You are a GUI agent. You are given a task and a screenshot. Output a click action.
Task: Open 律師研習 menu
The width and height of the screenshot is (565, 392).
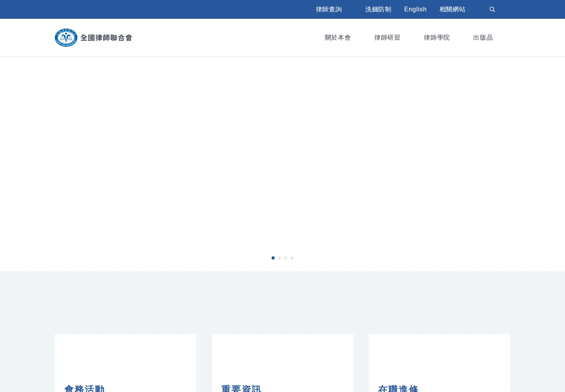point(387,38)
